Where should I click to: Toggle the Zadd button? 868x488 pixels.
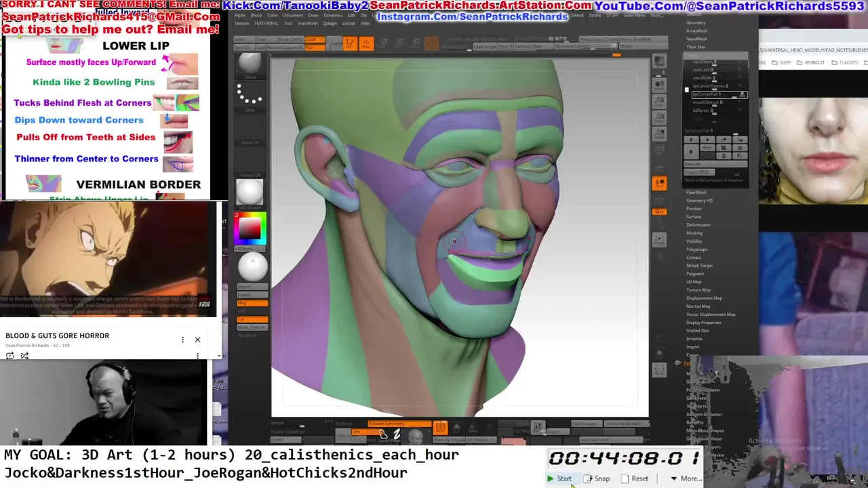click(315, 39)
